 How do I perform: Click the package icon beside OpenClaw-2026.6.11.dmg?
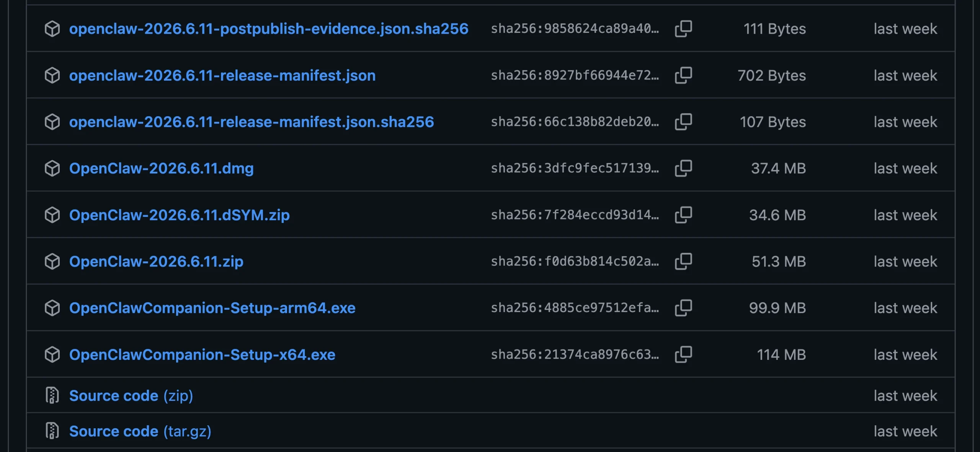point(52,168)
